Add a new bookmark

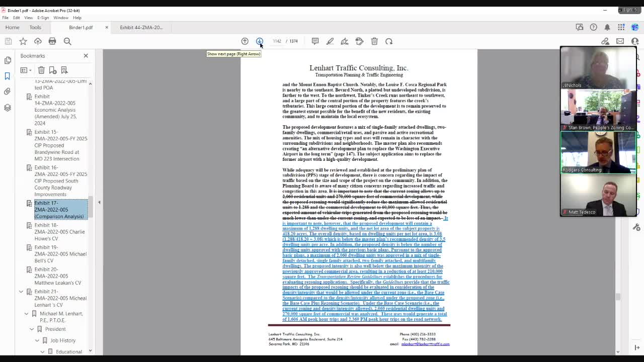click(x=53, y=70)
